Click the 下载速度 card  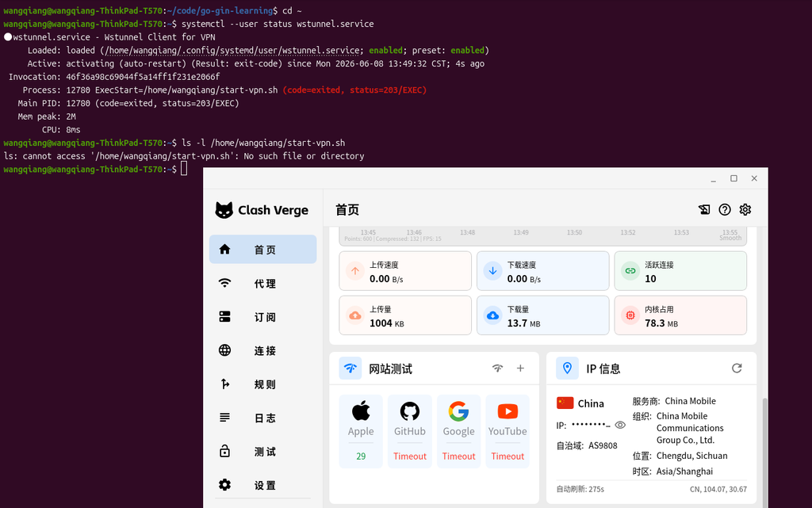pyautogui.click(x=542, y=271)
